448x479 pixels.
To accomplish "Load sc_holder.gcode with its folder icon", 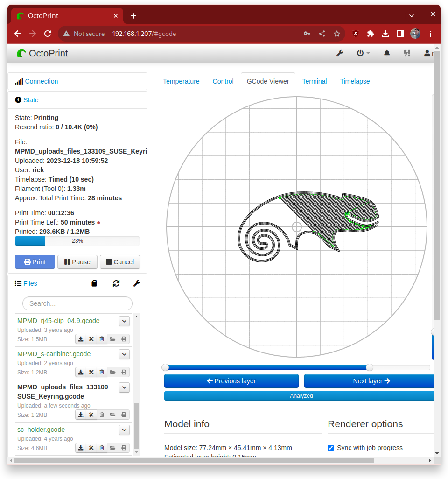I will (113, 448).
